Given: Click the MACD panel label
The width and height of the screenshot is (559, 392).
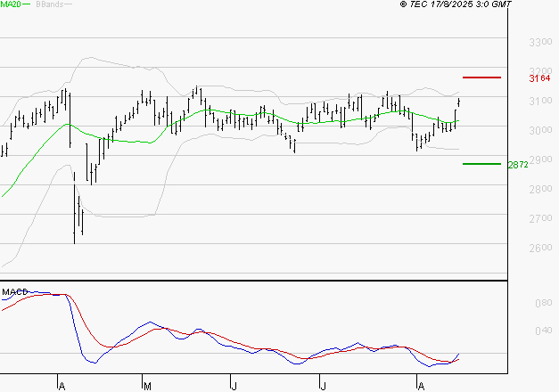Looking at the screenshot, I should (15, 292).
